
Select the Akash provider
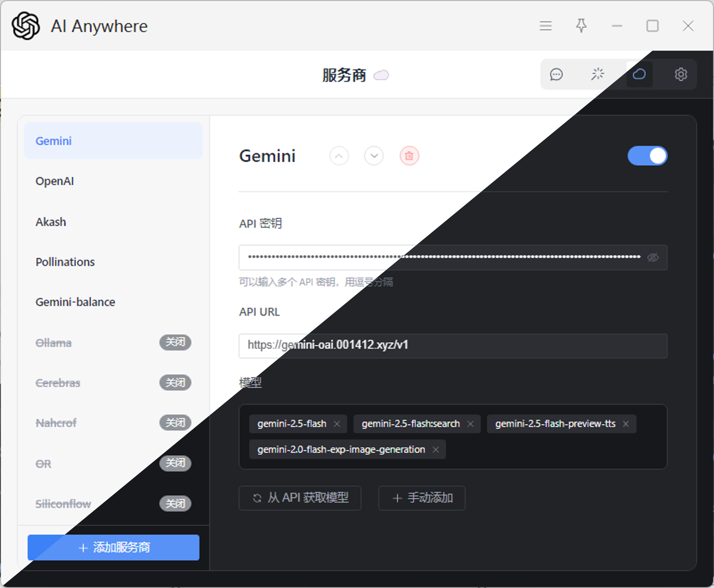114,222
